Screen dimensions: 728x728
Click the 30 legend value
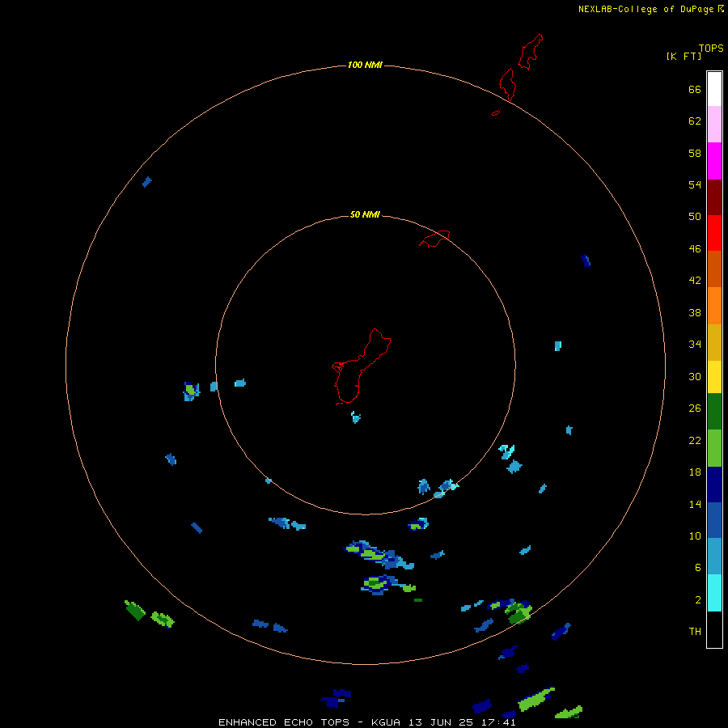point(695,376)
